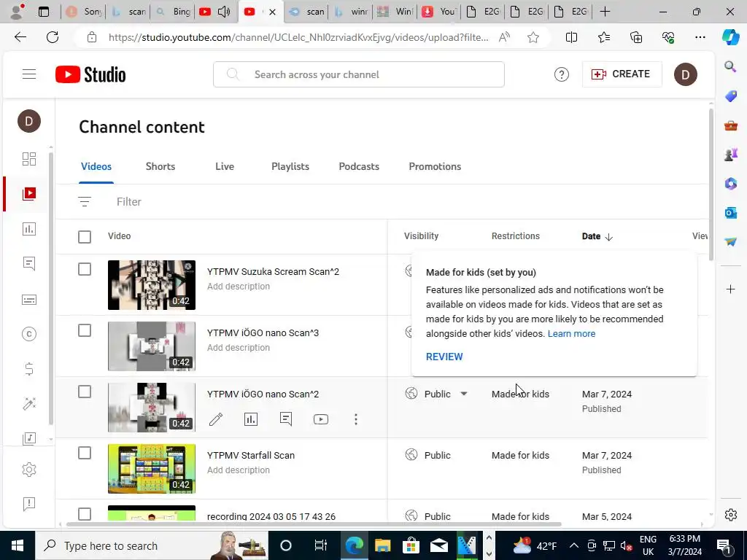Viewport: 747px width, 560px height.
Task: Open the Comments sidebar icon
Action: [29, 264]
